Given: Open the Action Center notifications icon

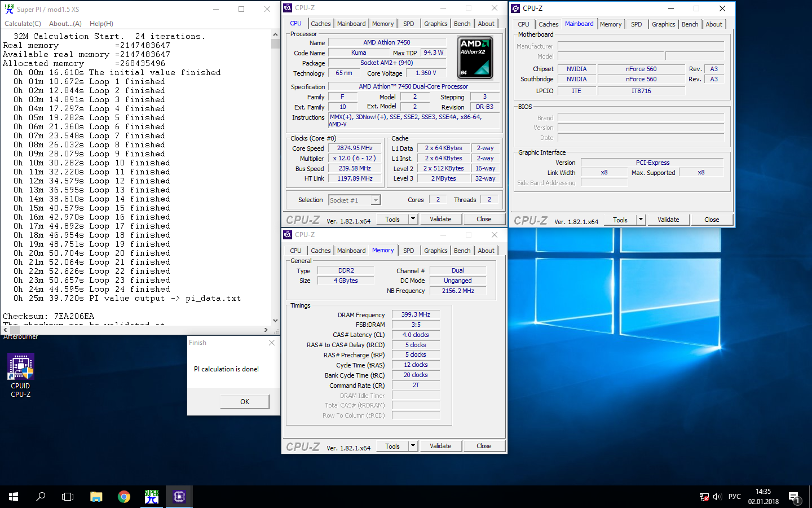Looking at the screenshot, I should [795, 497].
